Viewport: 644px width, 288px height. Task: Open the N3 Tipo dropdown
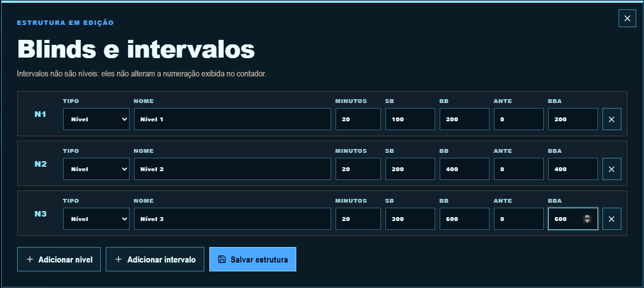(96, 219)
